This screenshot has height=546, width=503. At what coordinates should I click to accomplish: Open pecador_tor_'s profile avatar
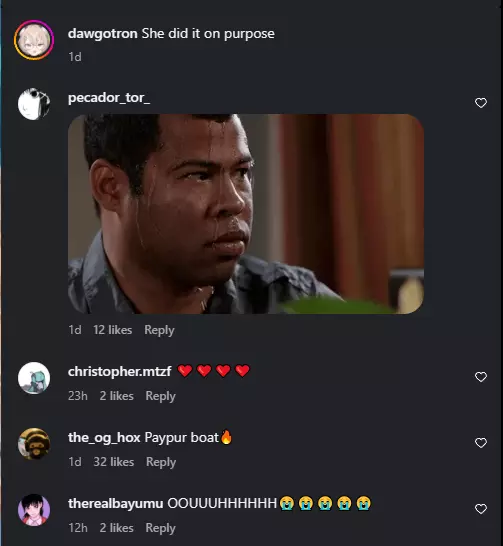(x=34, y=104)
